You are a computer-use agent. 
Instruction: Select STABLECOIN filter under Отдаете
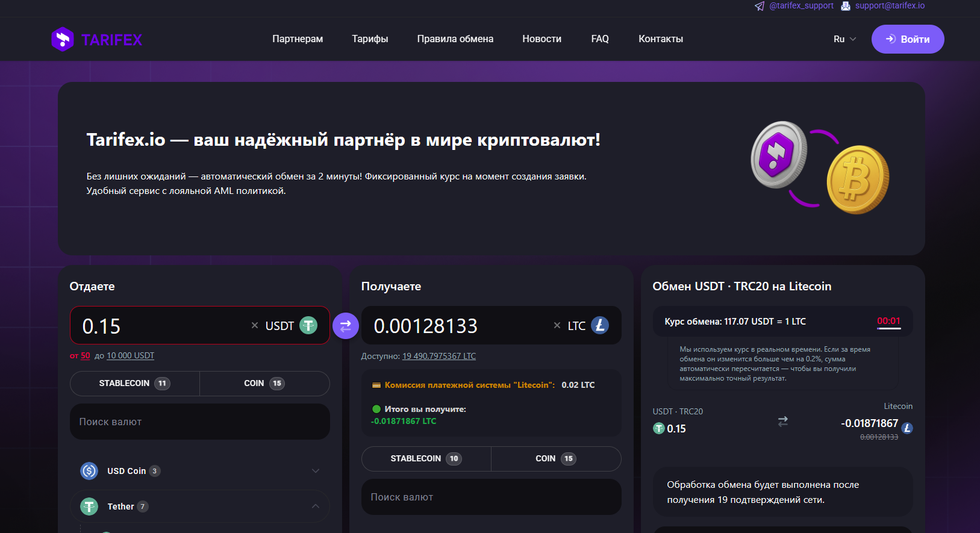pyautogui.click(x=134, y=384)
